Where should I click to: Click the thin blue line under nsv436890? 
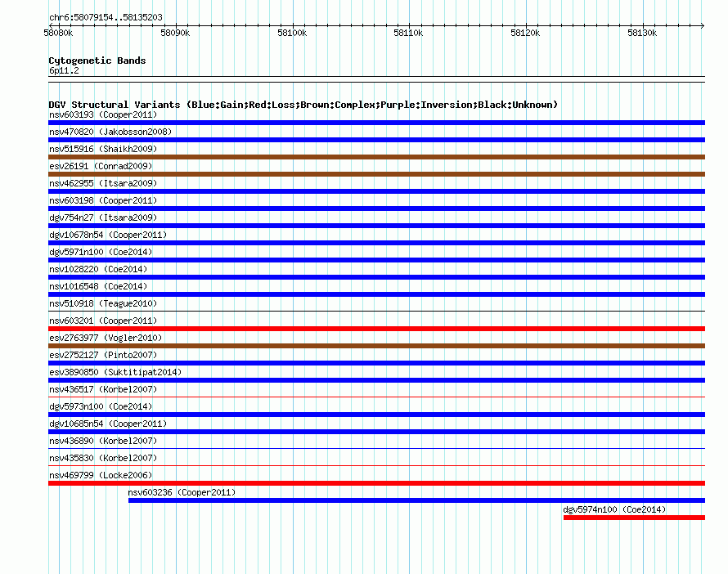click(x=376, y=448)
